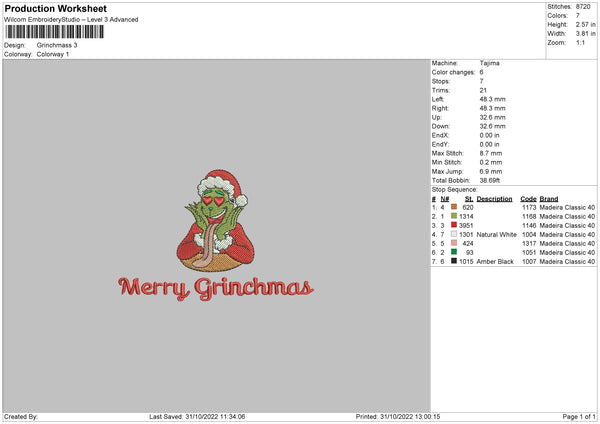This screenshot has height=424, width=600.
Task: Click the Colorway 1 value
Action: coord(53,54)
